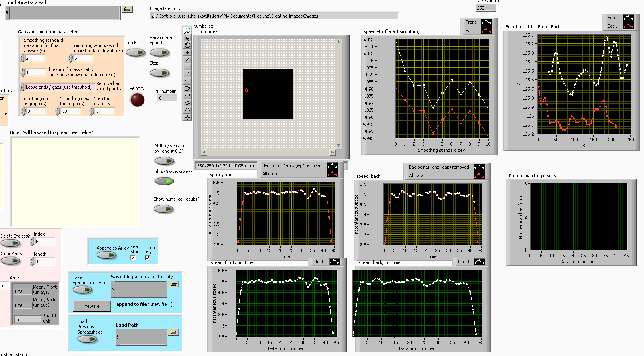Select the Rectangle ROI tool
Image resolution: width=644 pixels, height=356 pixels.
[187, 67]
